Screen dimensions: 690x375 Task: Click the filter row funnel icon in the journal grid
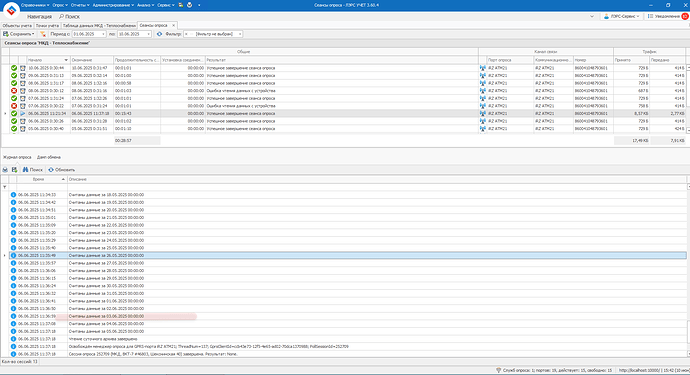pyautogui.click(x=5, y=187)
